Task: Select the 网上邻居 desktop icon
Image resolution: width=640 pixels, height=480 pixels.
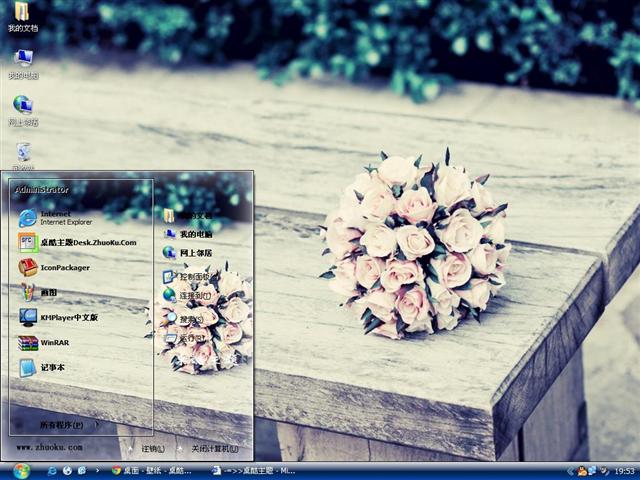Action: [x=23, y=111]
